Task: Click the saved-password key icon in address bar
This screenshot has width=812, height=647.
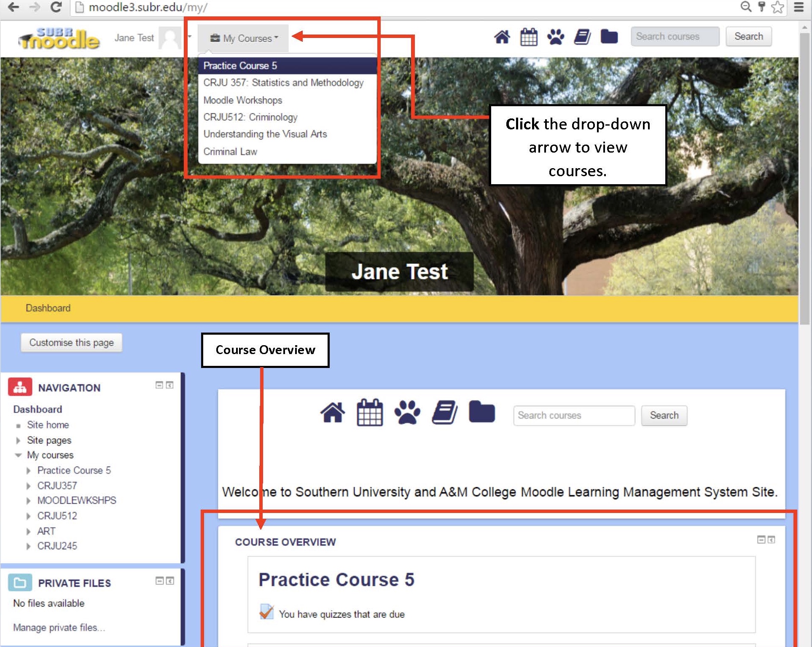Action: (762, 7)
